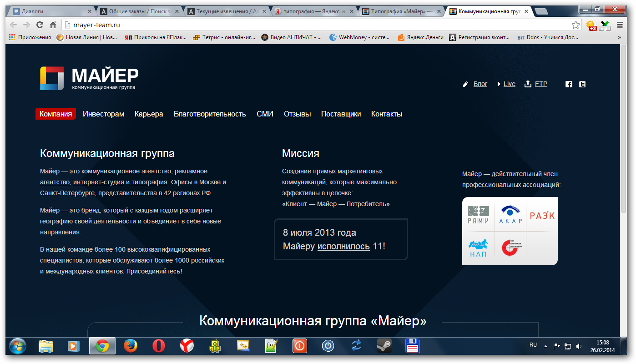Open the СМИ menu item
The height and width of the screenshot is (364, 636).
265,114
